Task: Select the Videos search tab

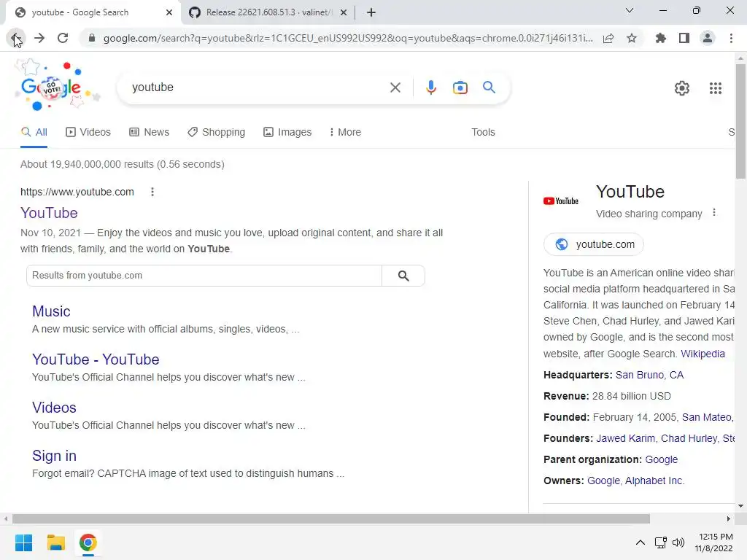Action: 88,132
